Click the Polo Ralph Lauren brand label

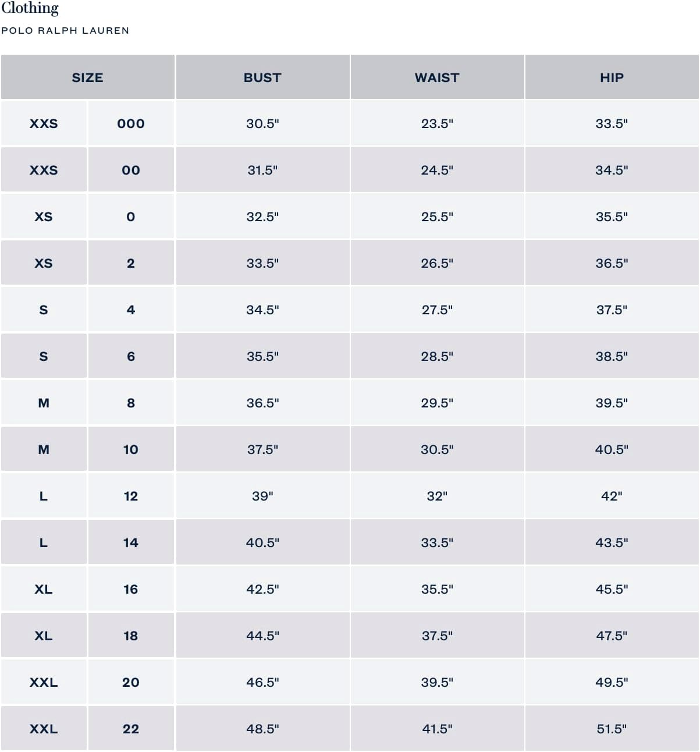point(65,30)
